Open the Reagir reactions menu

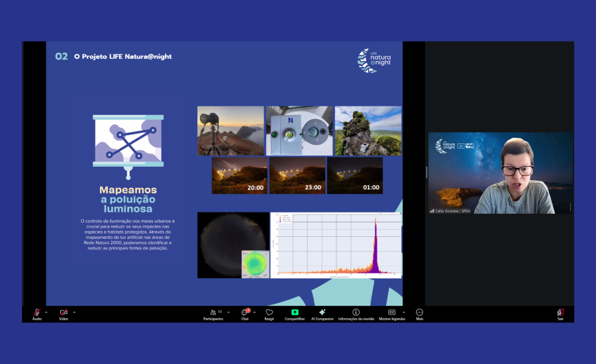[x=269, y=313]
